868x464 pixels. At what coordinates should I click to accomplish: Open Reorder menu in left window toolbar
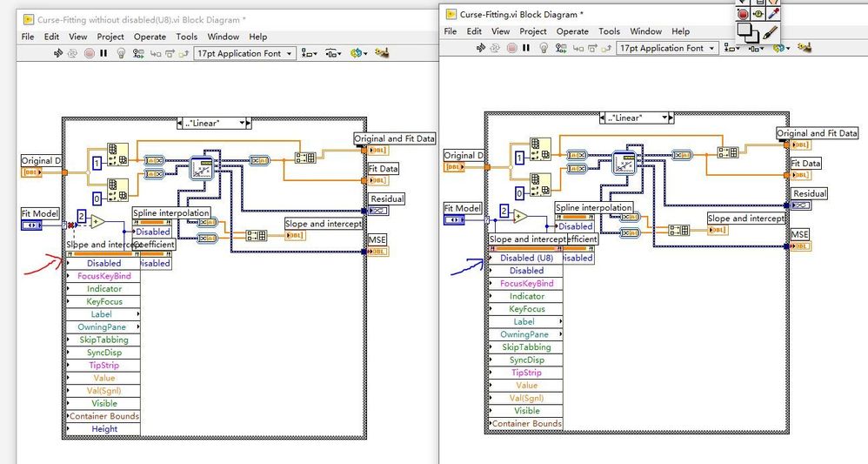coord(359,53)
